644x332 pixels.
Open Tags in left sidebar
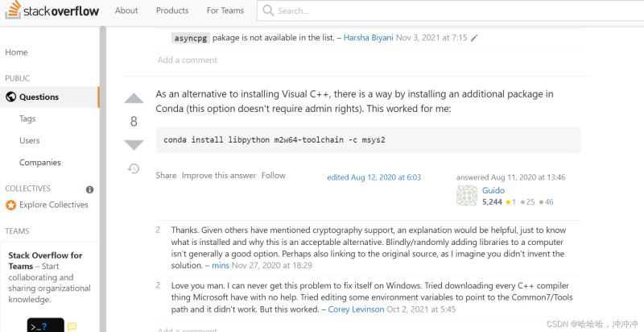tap(28, 118)
